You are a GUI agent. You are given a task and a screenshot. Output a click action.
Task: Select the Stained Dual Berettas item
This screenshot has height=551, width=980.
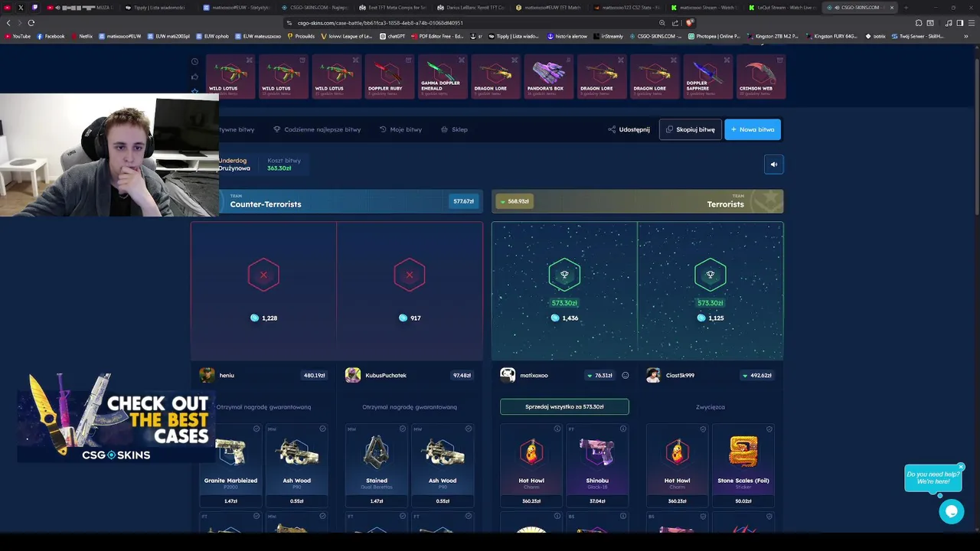coord(377,465)
